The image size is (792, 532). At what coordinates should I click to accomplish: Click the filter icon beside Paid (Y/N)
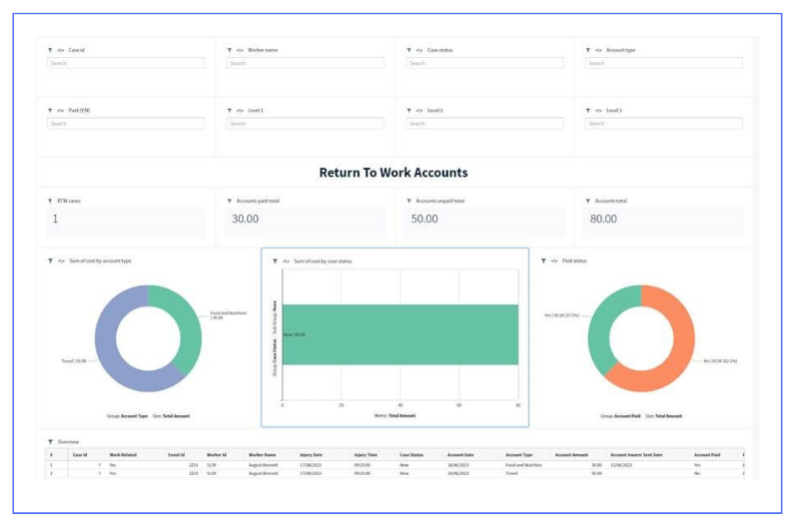point(50,110)
